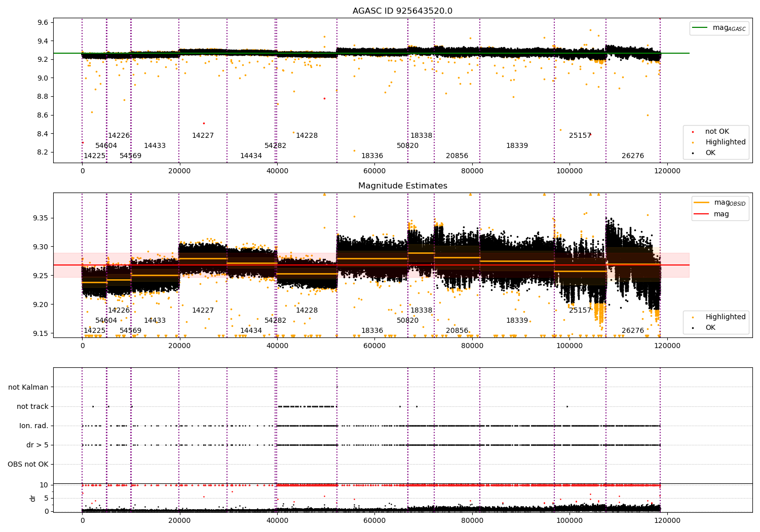The height and width of the screenshot is (532, 760).
Task: Click the 'Magnitude Estimates' plot title
Action: click(402, 186)
